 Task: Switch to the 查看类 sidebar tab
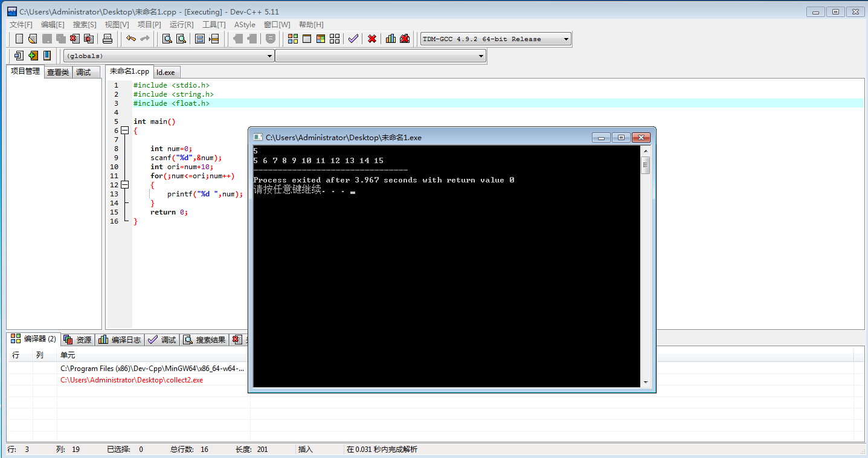[x=58, y=73]
